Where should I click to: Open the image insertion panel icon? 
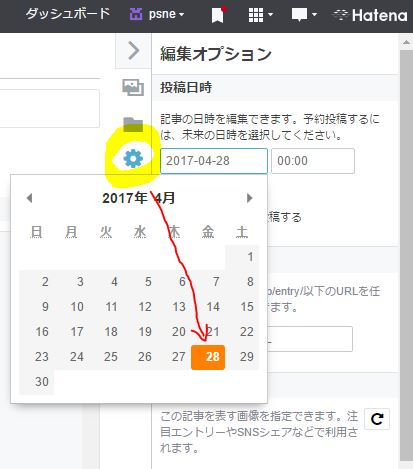(x=133, y=87)
